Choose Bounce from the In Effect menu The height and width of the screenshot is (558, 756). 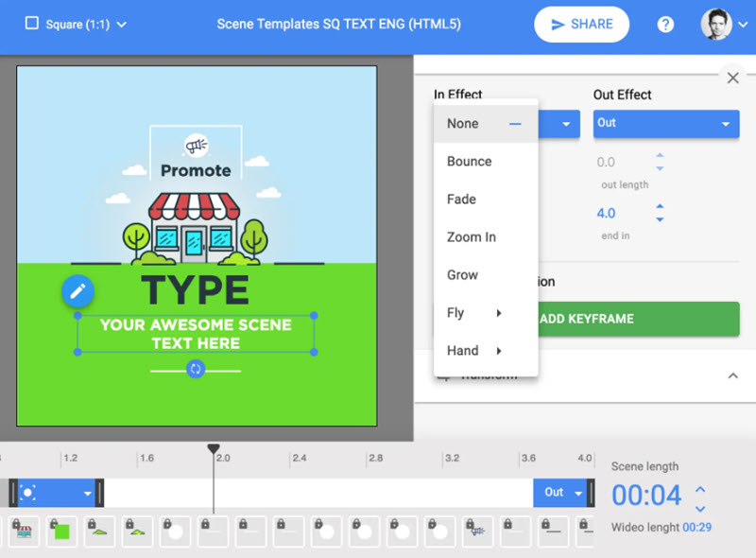470,161
